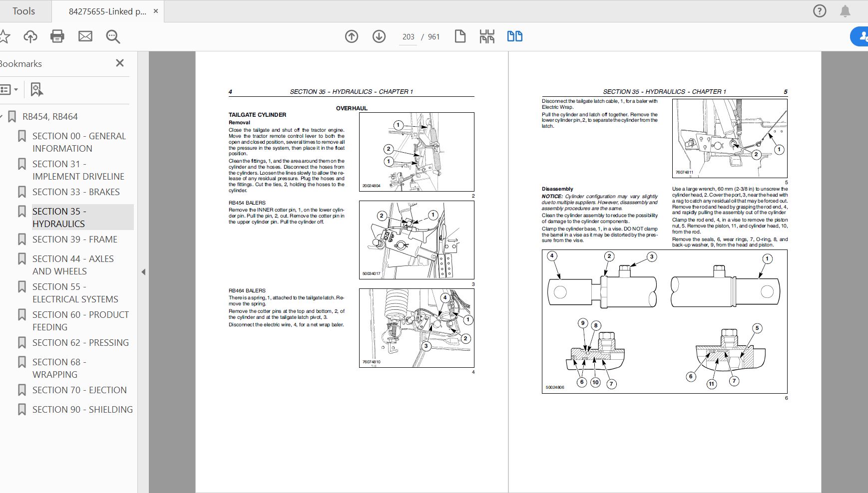Open SECTION 39 - FRAME bookmark

pyautogui.click(x=75, y=240)
